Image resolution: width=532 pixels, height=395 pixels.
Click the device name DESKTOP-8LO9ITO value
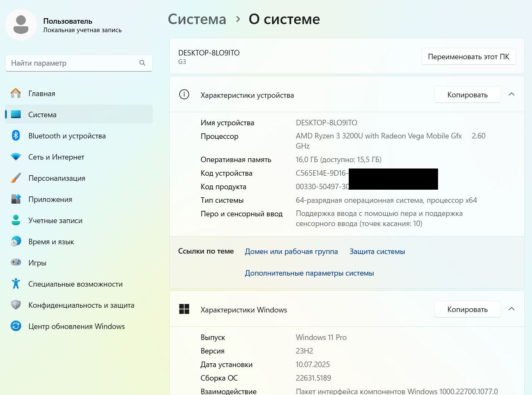click(326, 123)
